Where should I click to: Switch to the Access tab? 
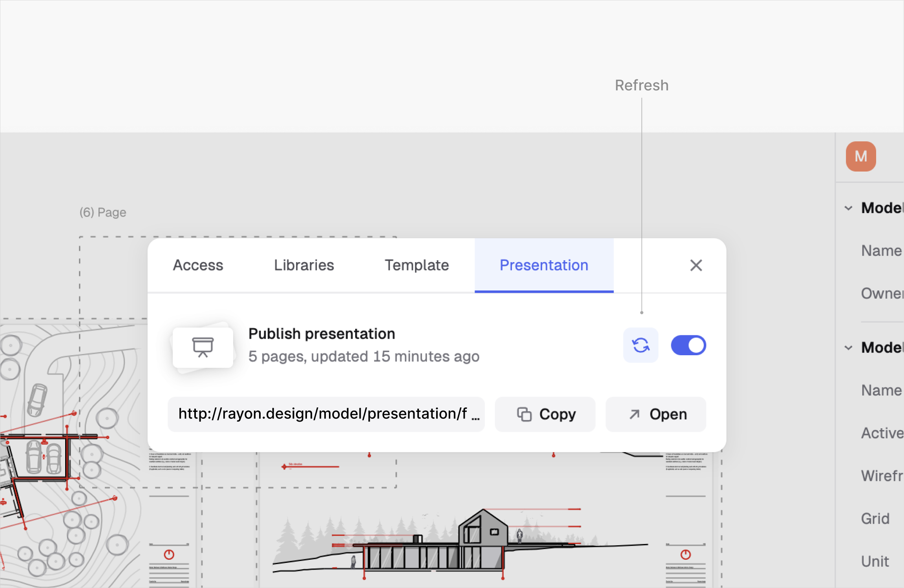click(x=198, y=265)
